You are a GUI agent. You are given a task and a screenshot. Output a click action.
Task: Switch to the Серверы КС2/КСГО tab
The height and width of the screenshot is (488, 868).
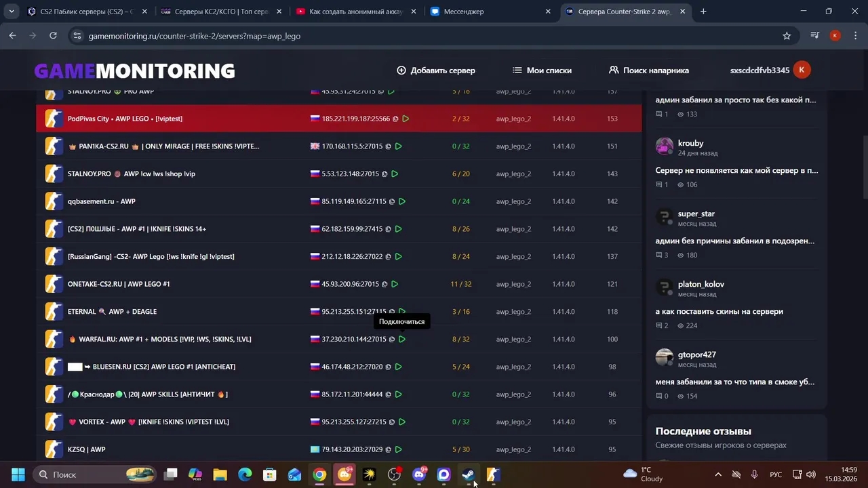pyautogui.click(x=222, y=12)
